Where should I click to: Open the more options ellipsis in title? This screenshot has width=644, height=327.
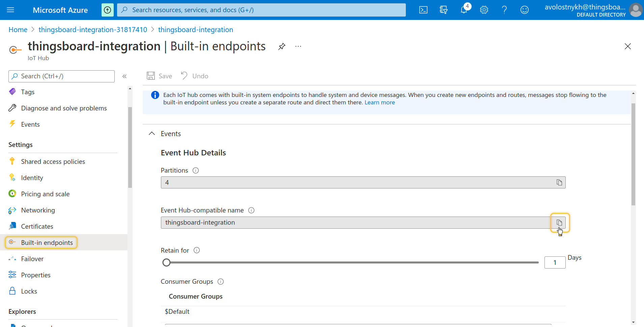point(298,46)
